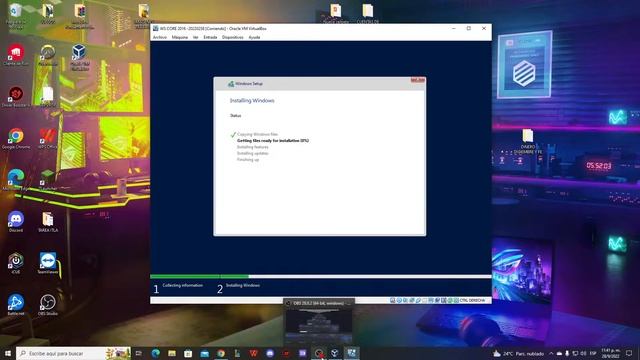Open the Archivo menu in VirtualBox

[160, 37]
